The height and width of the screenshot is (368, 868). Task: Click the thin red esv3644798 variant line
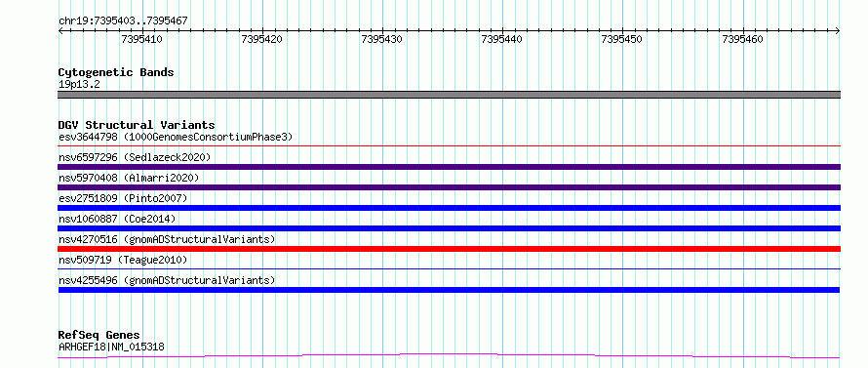click(449, 146)
